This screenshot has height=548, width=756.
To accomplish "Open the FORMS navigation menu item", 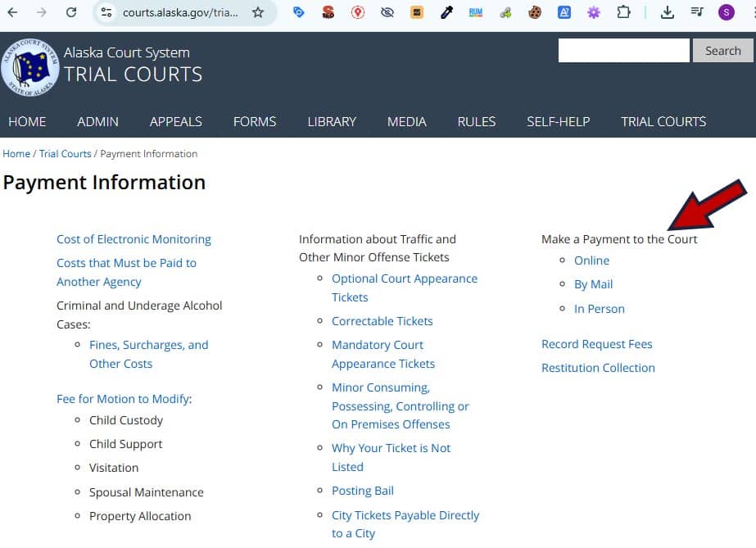I will click(255, 121).
